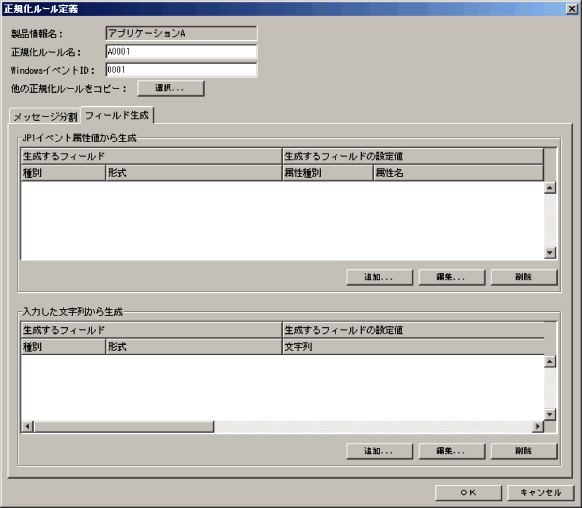
Task: Click 文字列 column header
Action: [413, 347]
